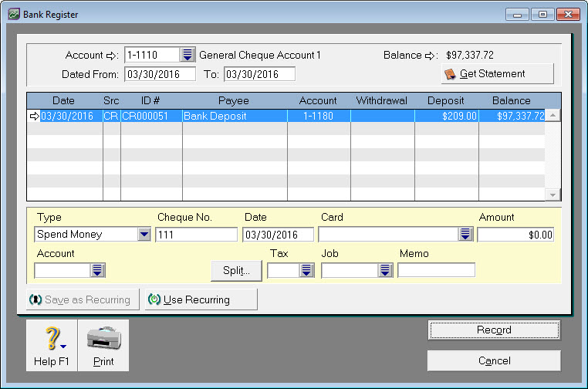The image size is (588, 389).
Task: Click the Amount field showing $0.00
Action: click(x=515, y=235)
